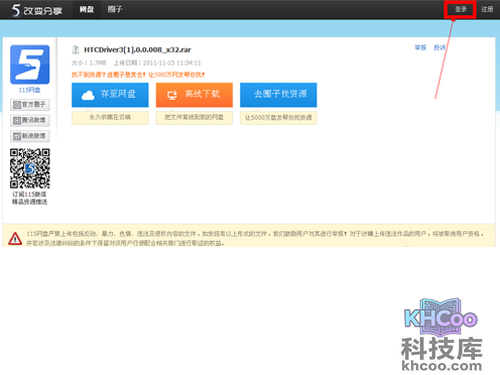Click the 举报 report link
Viewport: 500px width, 375px height.
tap(420, 48)
